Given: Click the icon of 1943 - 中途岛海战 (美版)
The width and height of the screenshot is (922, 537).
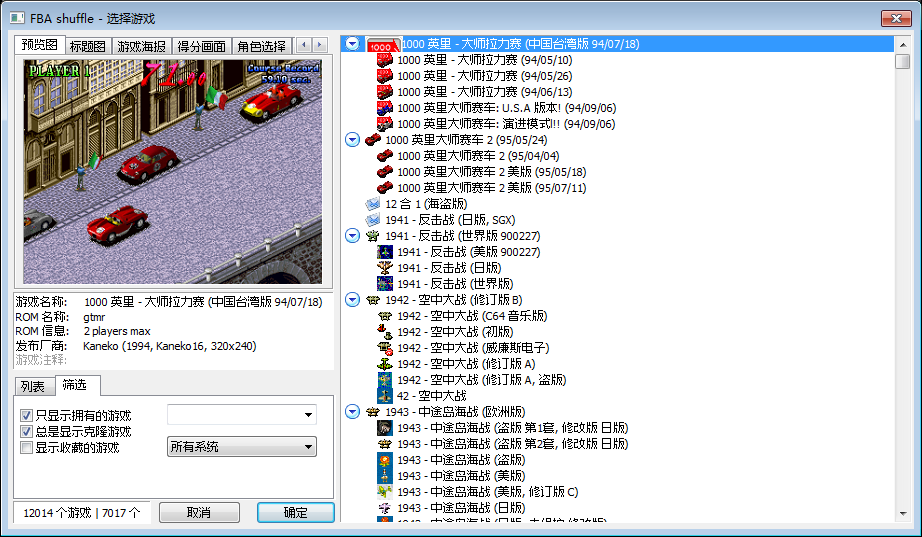Looking at the screenshot, I should tap(385, 475).
